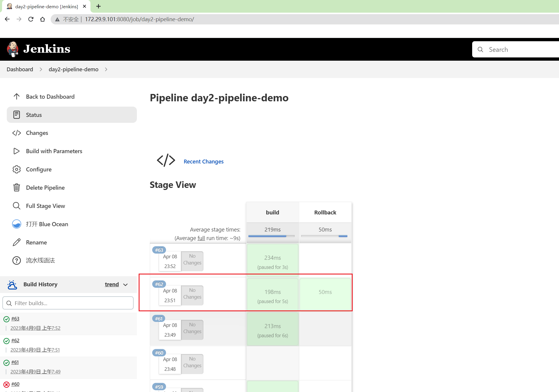Open Full Stage View
Screen dimensions: 559x392
click(46, 206)
